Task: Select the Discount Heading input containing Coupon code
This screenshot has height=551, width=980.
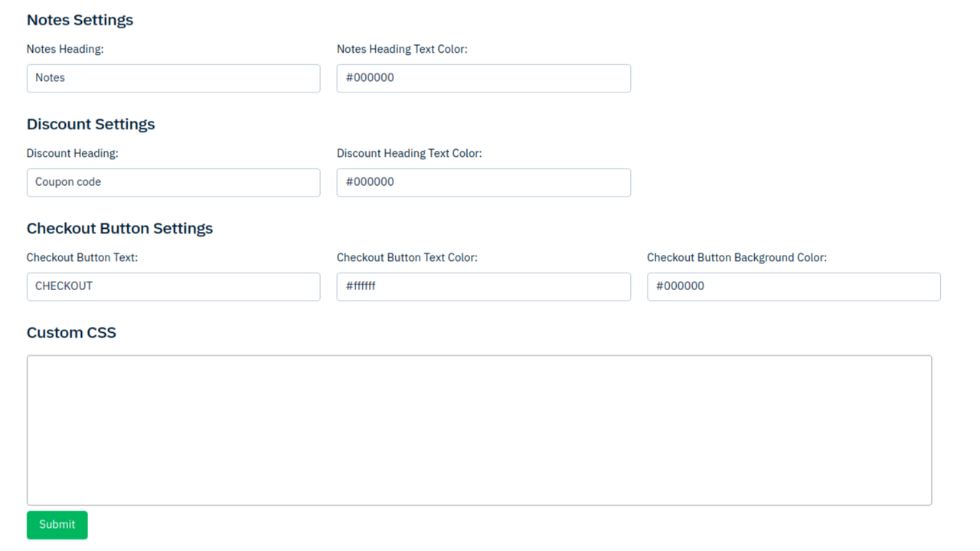Action: [x=173, y=182]
